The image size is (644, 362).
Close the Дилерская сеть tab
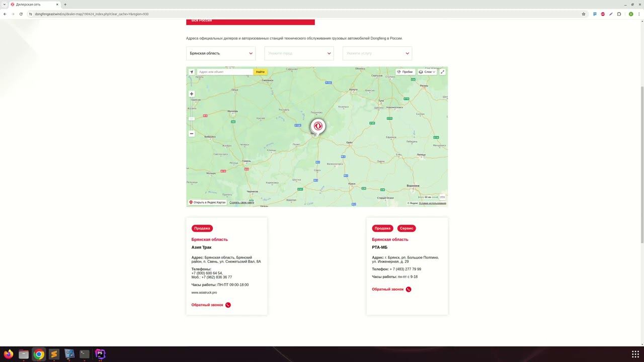57,5
